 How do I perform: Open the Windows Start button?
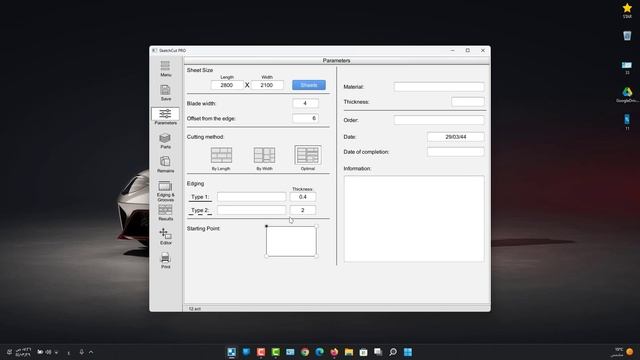tap(408, 352)
